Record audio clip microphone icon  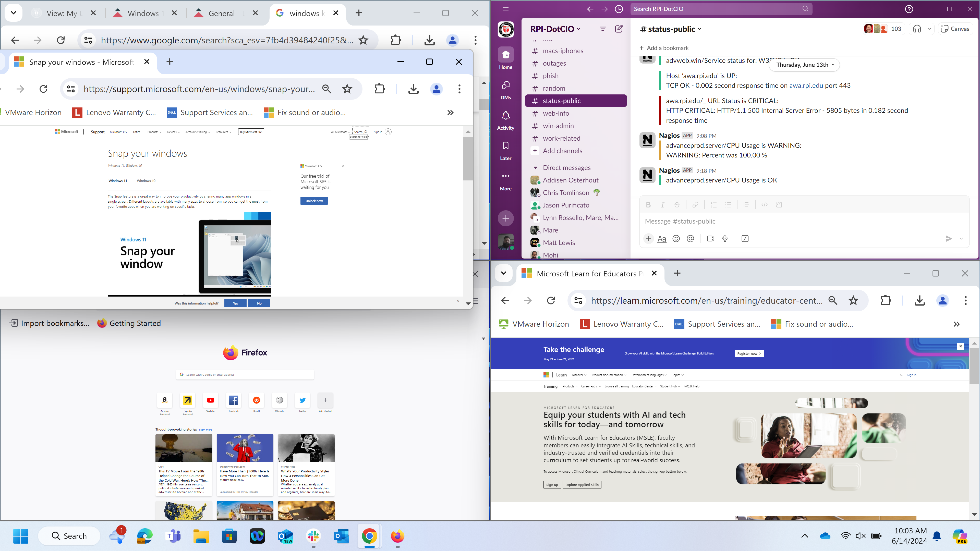(x=725, y=238)
